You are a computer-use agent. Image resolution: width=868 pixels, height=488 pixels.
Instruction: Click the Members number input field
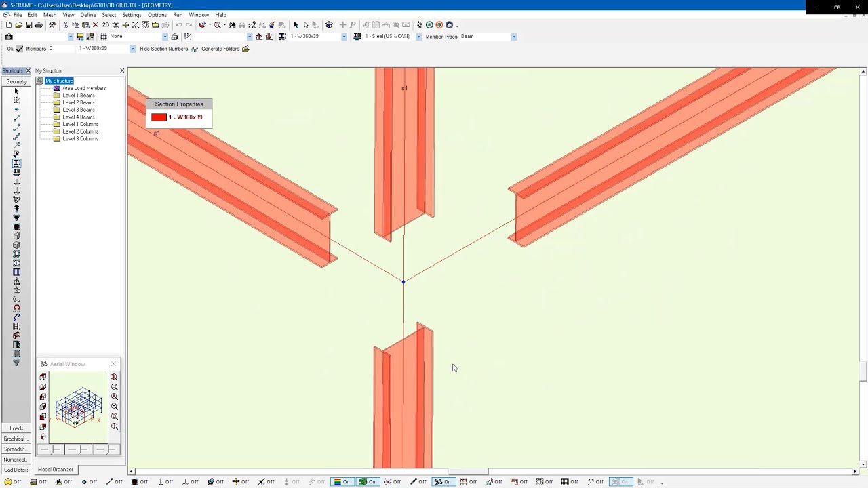pyautogui.click(x=62, y=49)
